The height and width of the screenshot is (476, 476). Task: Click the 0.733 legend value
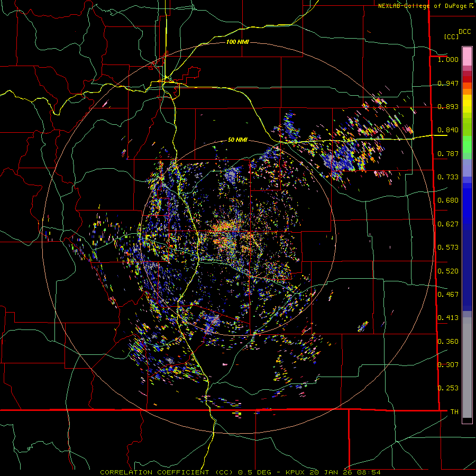pyautogui.click(x=448, y=177)
